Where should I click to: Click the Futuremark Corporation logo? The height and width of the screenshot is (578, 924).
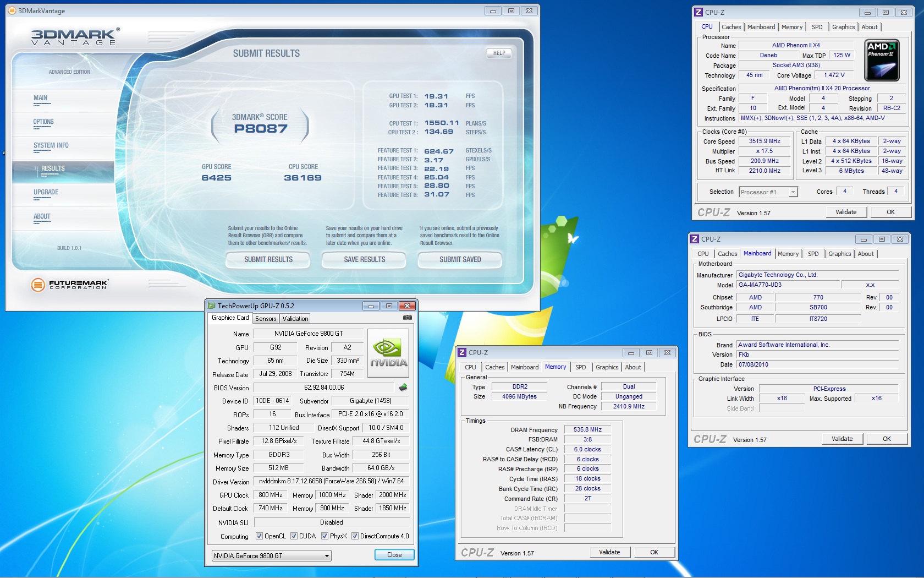pos(69,285)
